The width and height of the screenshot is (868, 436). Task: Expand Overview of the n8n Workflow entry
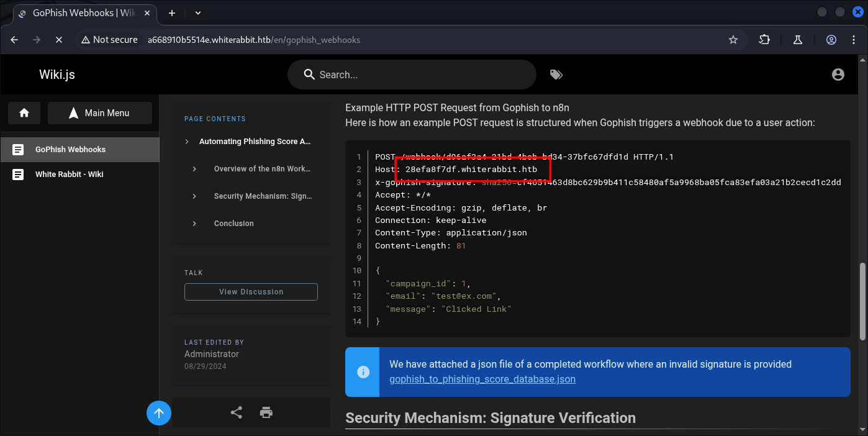[194, 169]
